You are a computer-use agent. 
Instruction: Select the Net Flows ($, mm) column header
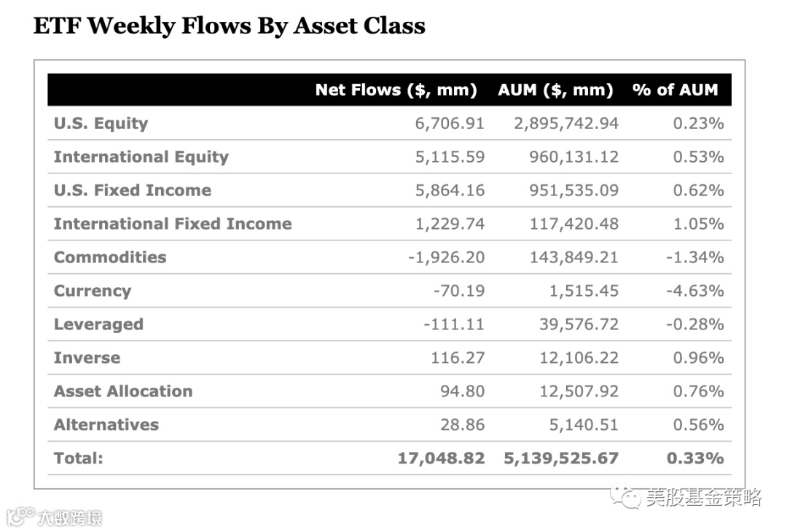396,90
